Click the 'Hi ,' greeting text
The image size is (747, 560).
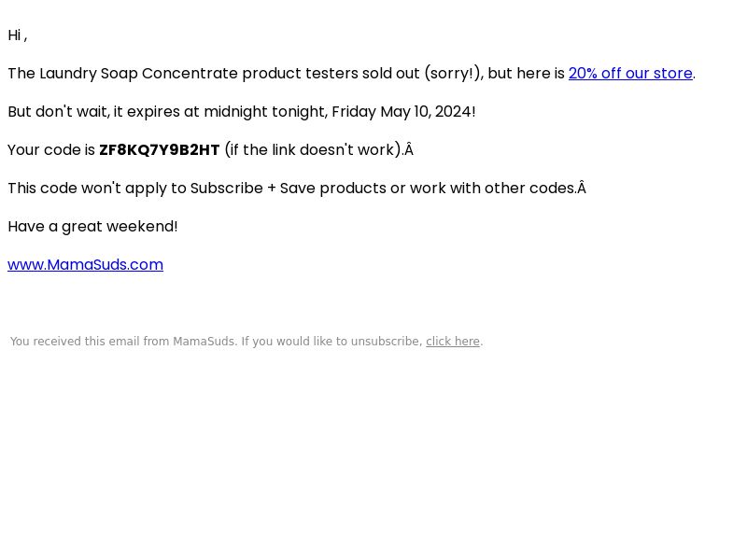point(18,35)
